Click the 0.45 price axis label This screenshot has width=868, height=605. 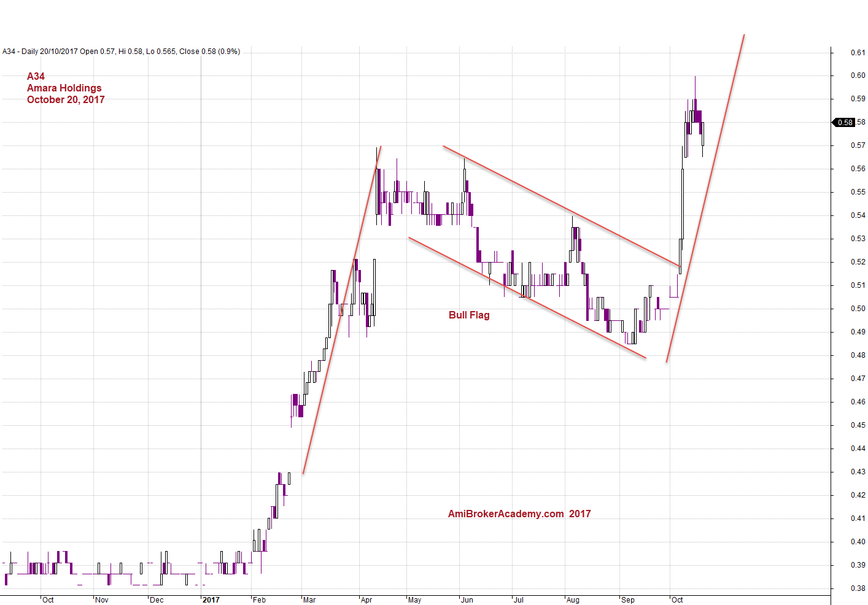point(858,425)
